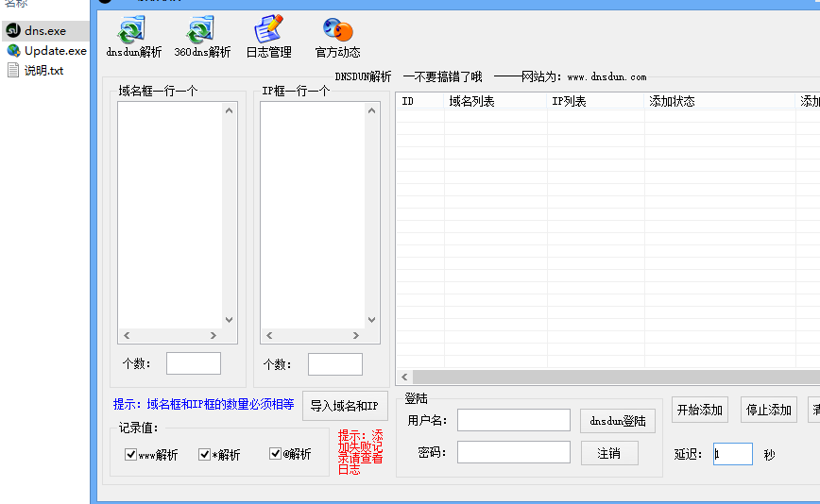Click the results table horizontal scrollbar
This screenshot has height=504, width=820.
click(x=605, y=377)
